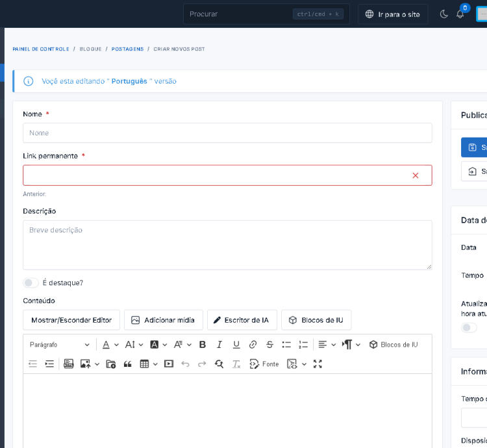Toggle bold formatting in editor
The width and height of the screenshot is (487, 448).
coord(203,345)
